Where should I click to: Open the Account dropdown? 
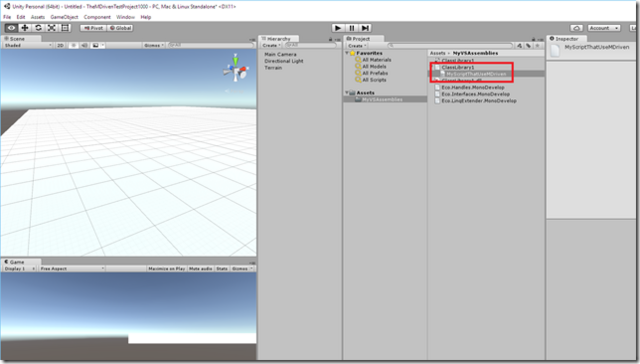[604, 28]
